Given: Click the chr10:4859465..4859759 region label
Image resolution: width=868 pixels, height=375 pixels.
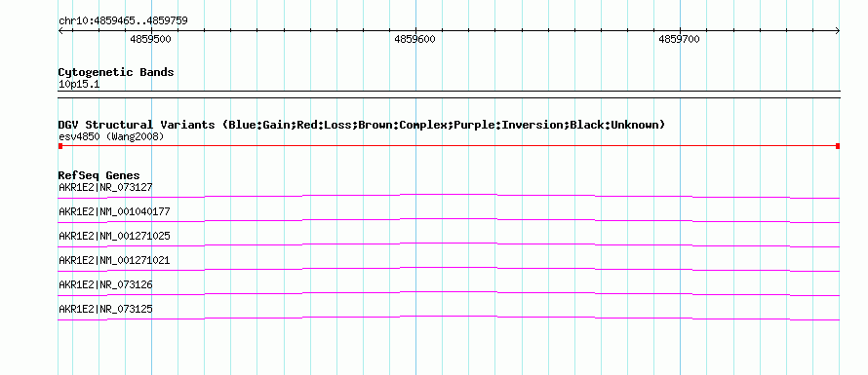Looking at the screenshot, I should (x=123, y=21).
